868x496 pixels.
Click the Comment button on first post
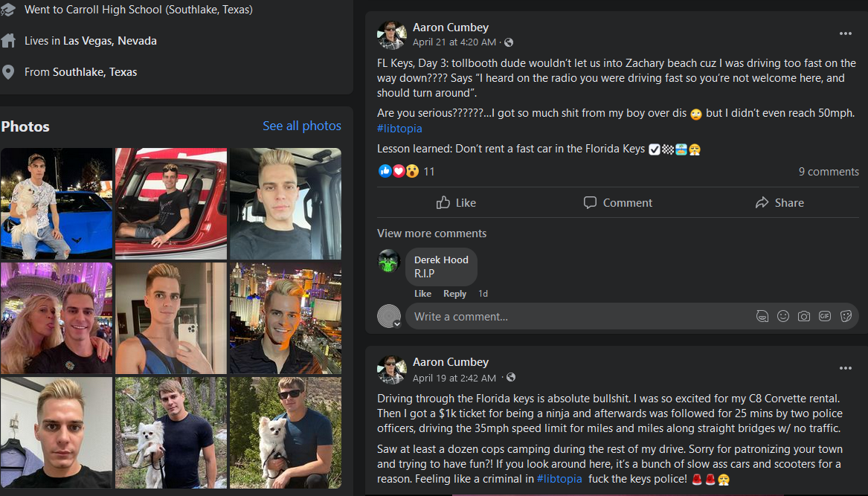point(617,202)
